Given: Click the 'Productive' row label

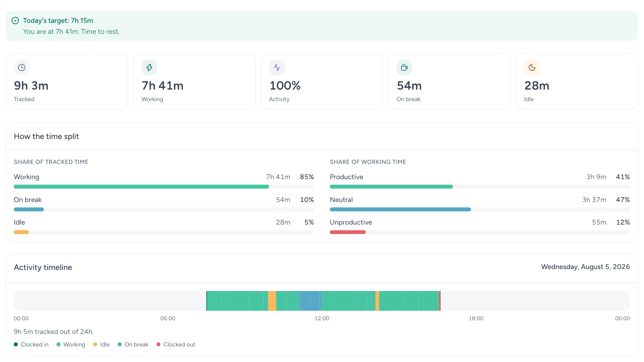Looking at the screenshot, I should (347, 177).
